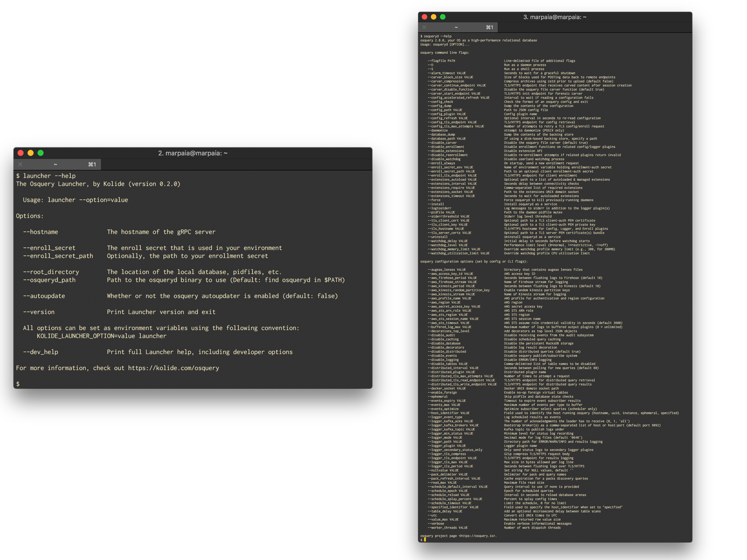Minimize the launcher help terminal window
Screen dimensions: 747x560
click(31, 153)
